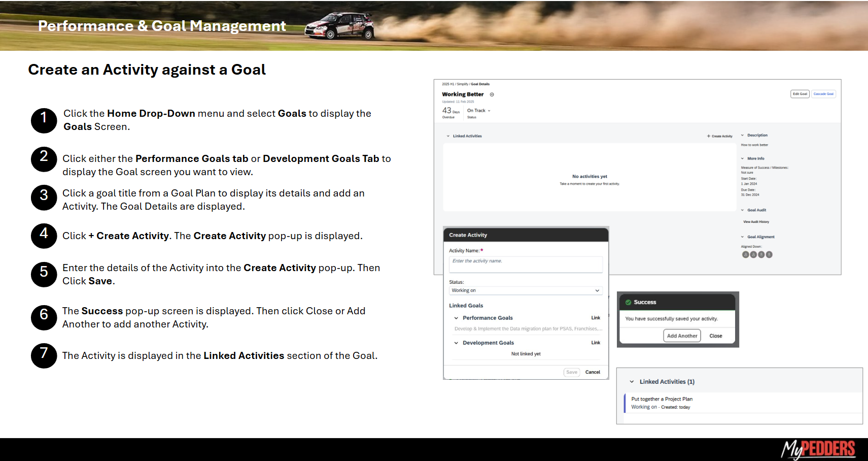
Task: Click the plus icon for Create Activity
Action: tap(708, 136)
